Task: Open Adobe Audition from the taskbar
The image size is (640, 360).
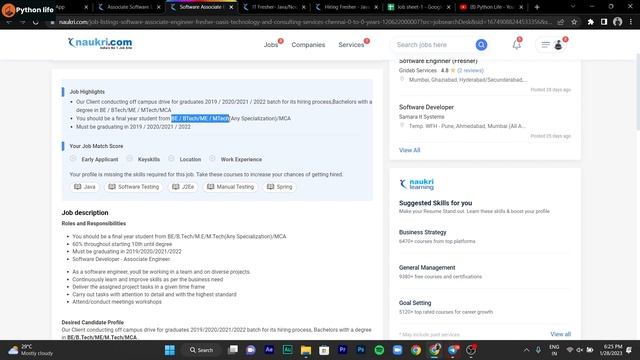Action: 287,350
